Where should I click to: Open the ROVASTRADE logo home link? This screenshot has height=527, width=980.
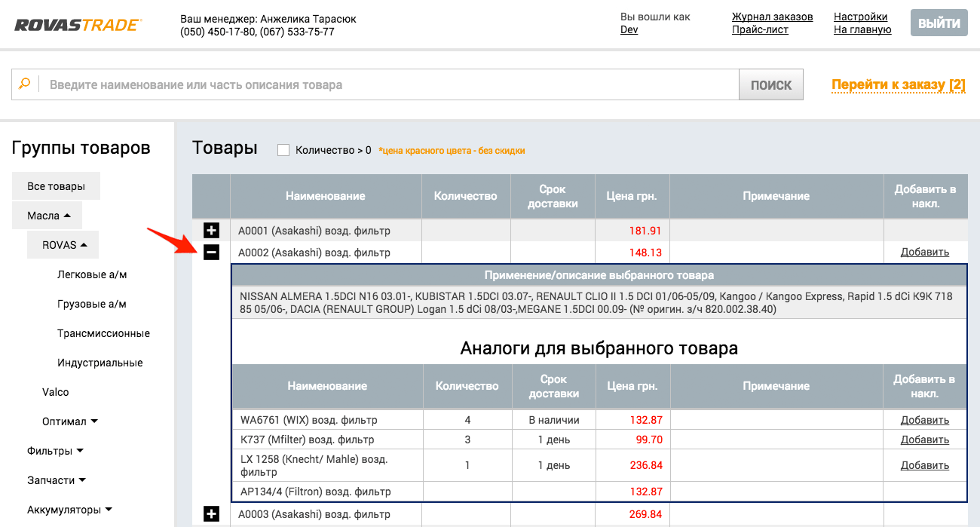(77, 24)
